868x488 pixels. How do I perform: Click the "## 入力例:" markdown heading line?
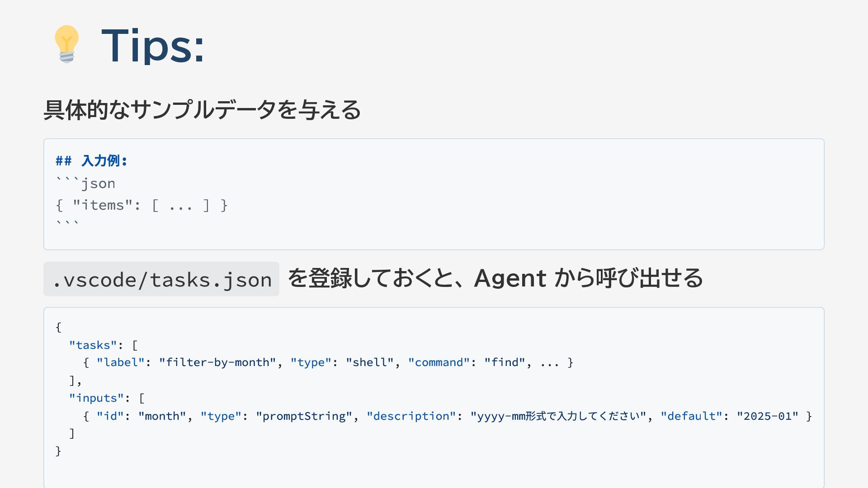click(92, 161)
